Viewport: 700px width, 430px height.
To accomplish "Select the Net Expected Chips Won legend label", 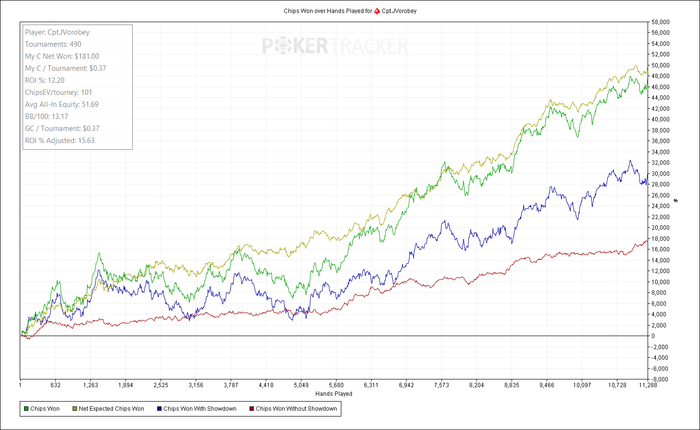I will click(x=111, y=409).
